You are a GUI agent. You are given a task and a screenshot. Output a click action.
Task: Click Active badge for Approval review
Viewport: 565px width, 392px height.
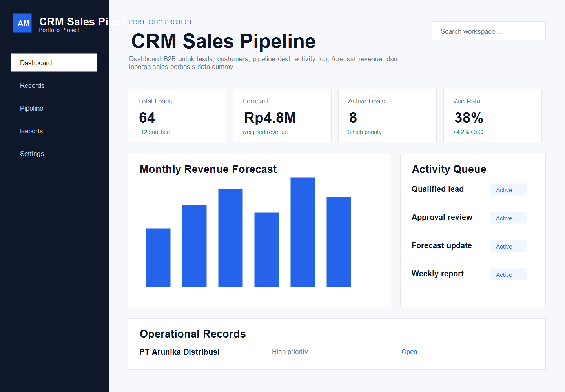pyautogui.click(x=508, y=218)
